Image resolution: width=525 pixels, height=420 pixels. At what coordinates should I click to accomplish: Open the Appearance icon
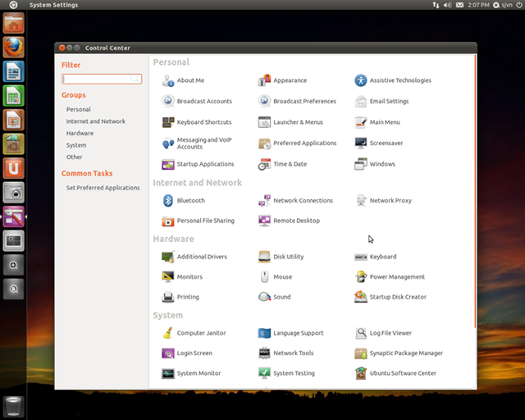(x=264, y=80)
